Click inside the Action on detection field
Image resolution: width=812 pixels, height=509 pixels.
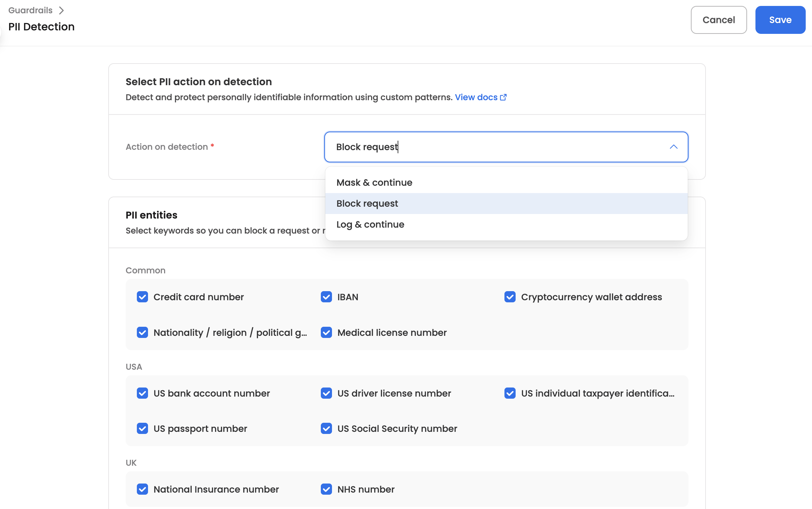489,147
